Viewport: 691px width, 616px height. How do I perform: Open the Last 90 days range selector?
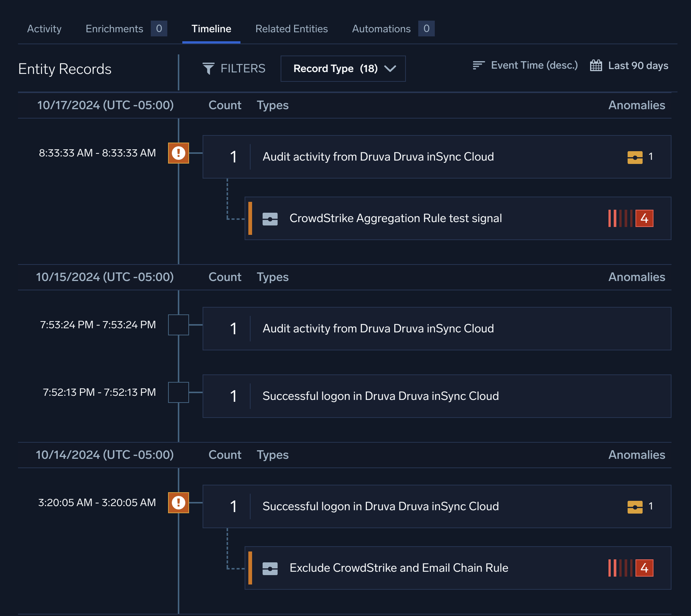(x=638, y=66)
